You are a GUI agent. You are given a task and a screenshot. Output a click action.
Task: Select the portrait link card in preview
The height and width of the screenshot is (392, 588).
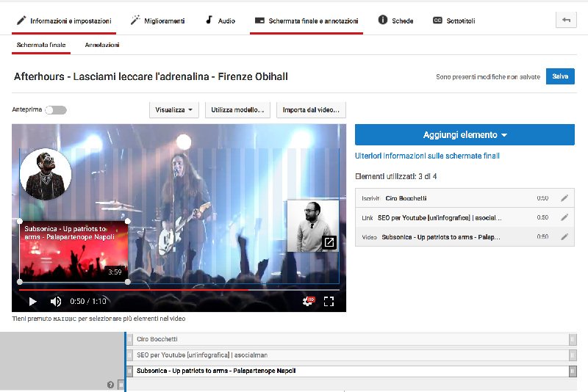[313, 226]
